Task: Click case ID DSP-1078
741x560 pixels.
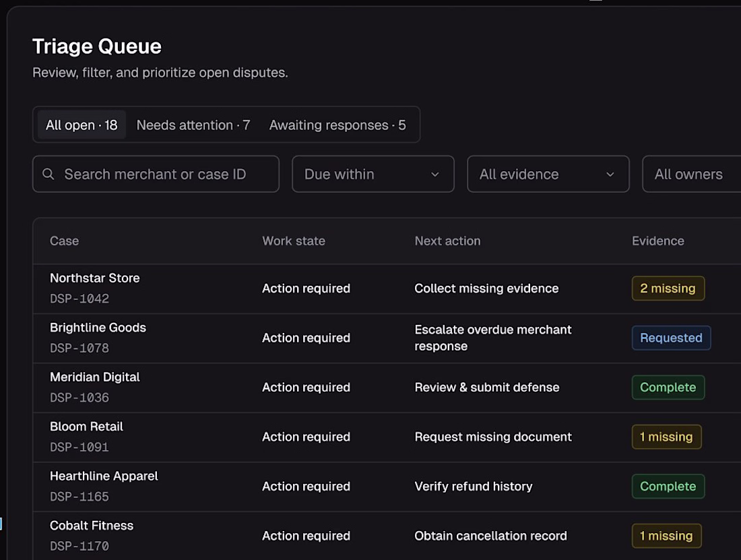Action: coord(79,348)
